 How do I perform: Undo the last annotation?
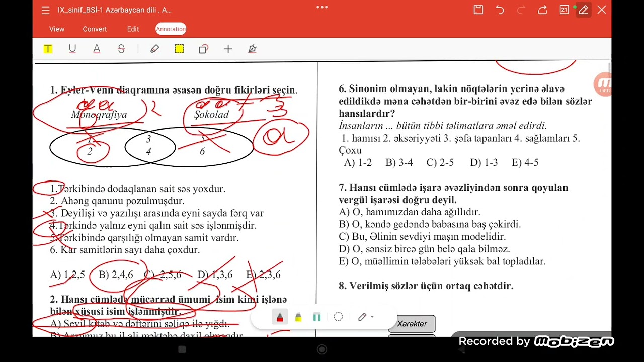click(500, 10)
